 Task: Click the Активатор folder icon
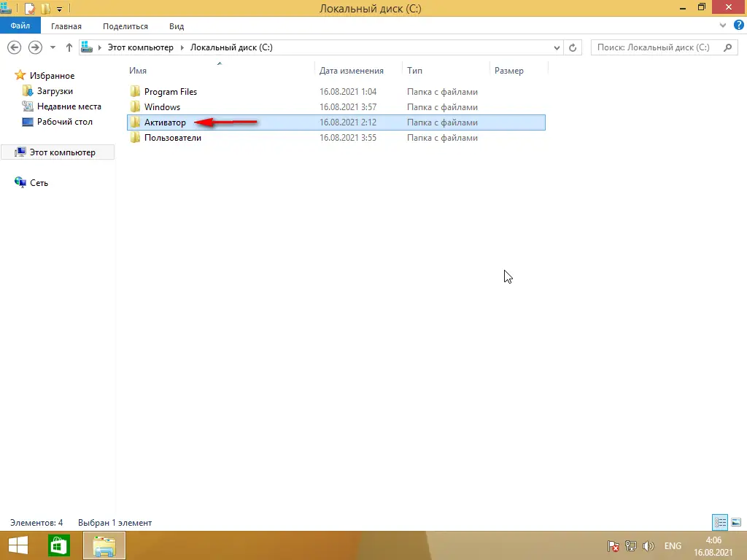(x=135, y=122)
